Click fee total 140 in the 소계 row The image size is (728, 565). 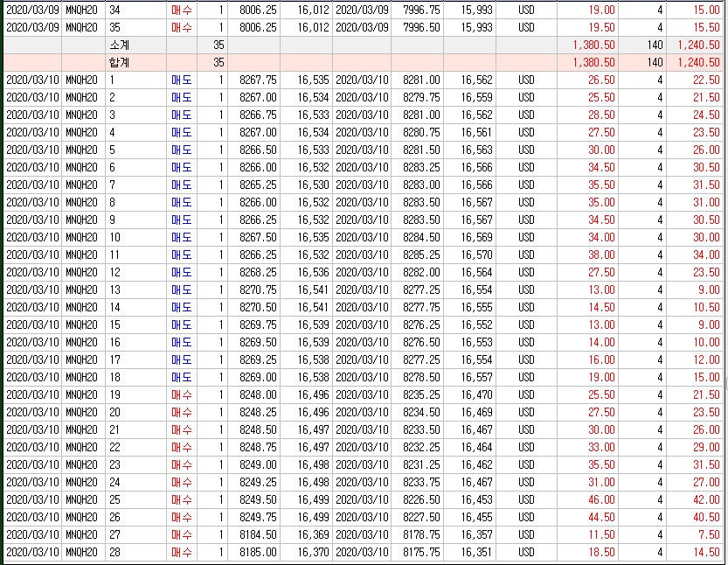(x=655, y=45)
